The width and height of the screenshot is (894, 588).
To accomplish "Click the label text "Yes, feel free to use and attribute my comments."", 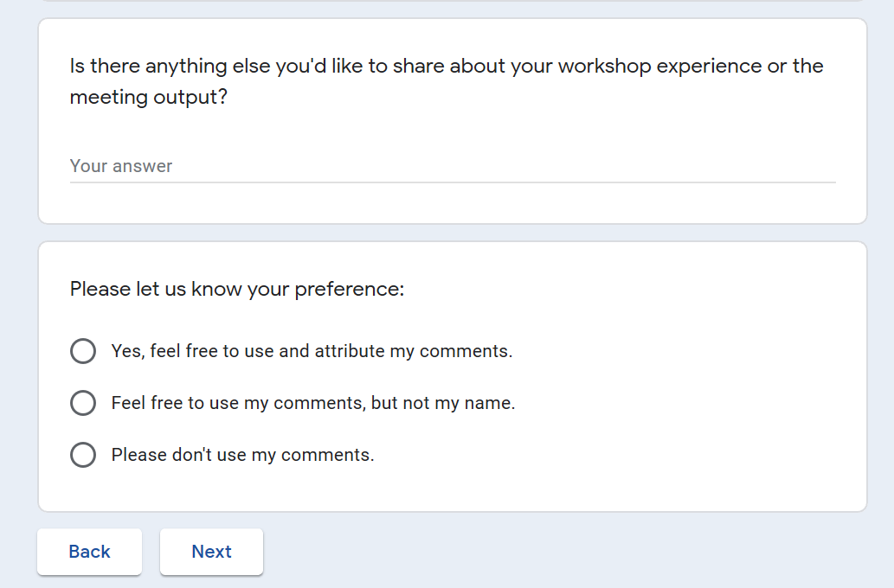I will [312, 351].
